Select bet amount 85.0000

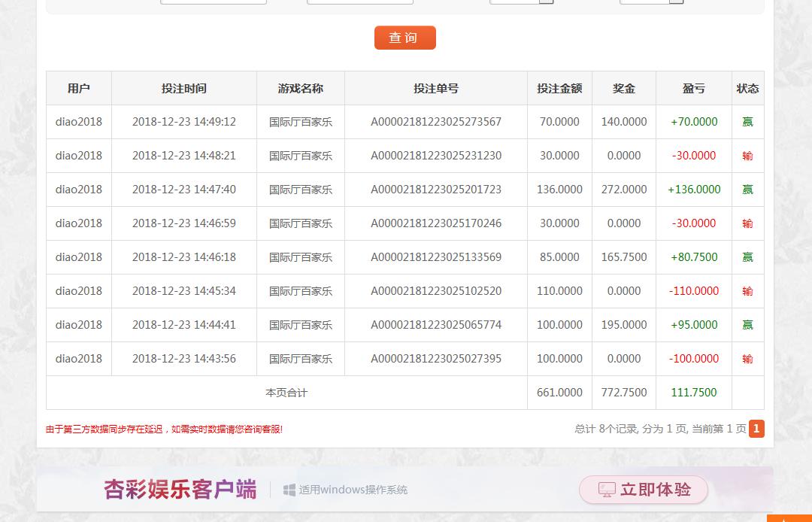559,257
